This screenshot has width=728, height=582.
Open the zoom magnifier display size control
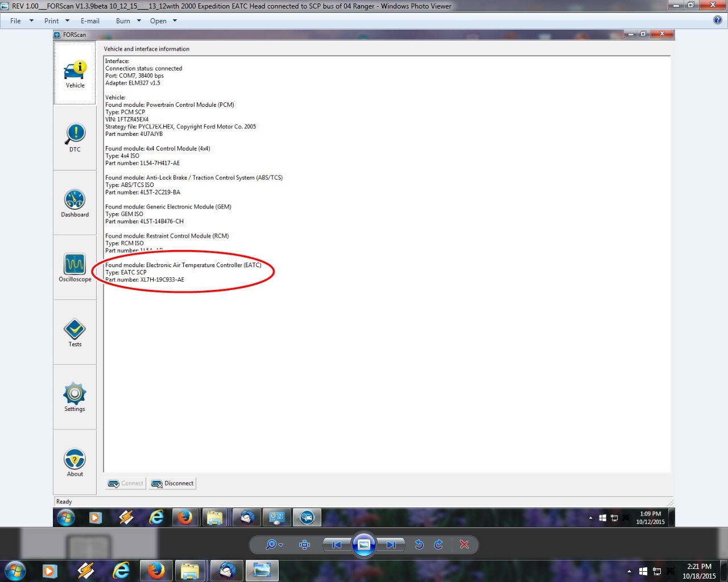coord(274,544)
